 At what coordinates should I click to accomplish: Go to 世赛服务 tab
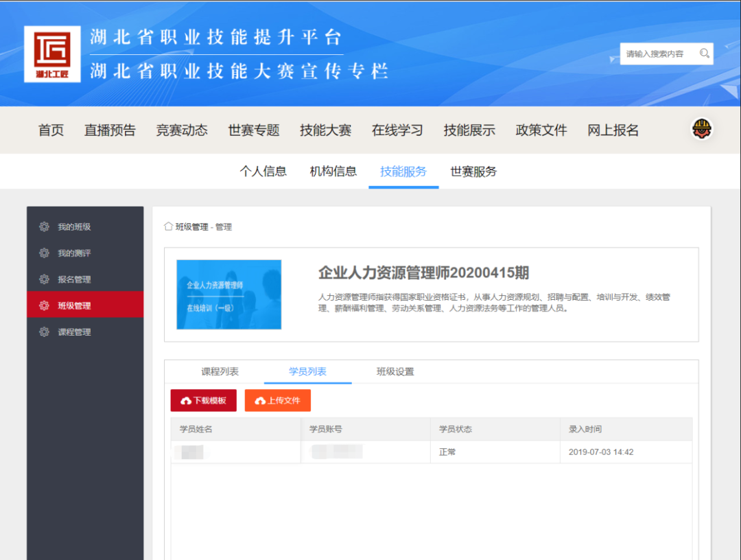pos(473,172)
